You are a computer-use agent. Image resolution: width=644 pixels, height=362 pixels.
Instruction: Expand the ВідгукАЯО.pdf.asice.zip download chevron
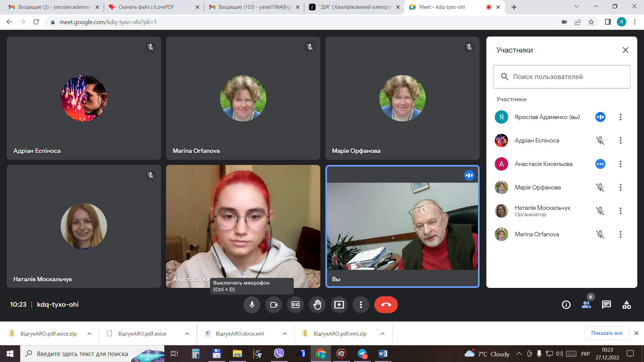click(x=89, y=334)
